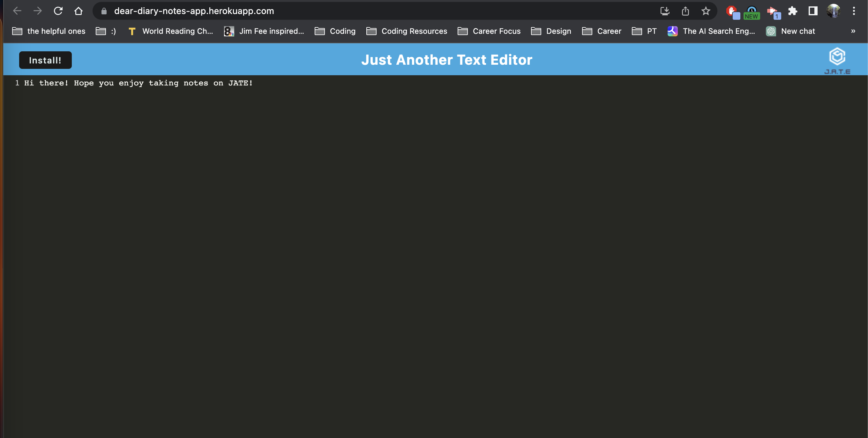Expand the bookmarks overflow chevron

coord(853,31)
